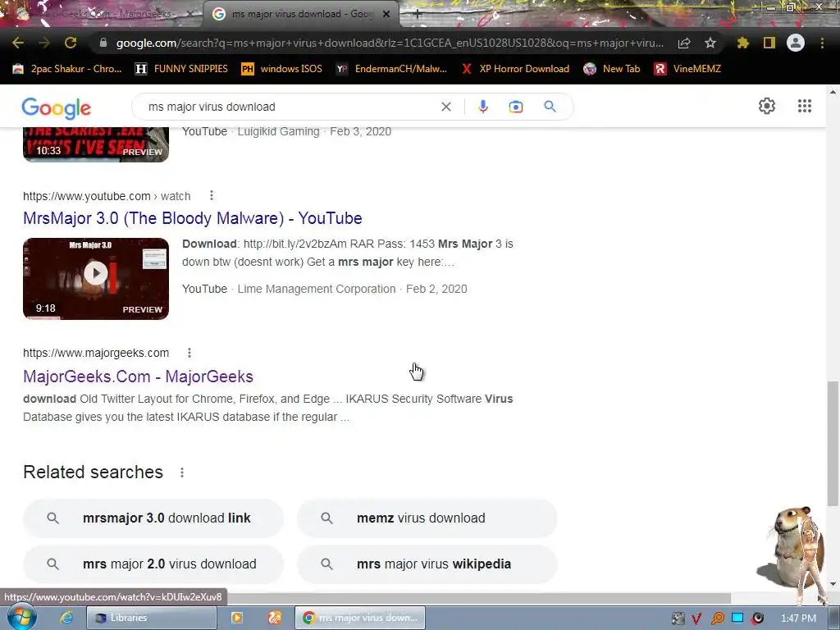Close the ms major virus download tab
Viewport: 840px width, 630px height.
[386, 14]
